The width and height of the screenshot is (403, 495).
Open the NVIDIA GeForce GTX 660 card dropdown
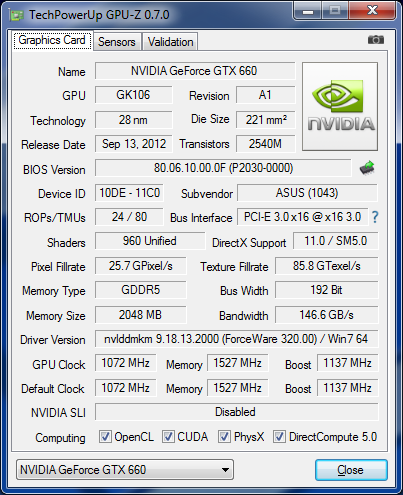125,470
